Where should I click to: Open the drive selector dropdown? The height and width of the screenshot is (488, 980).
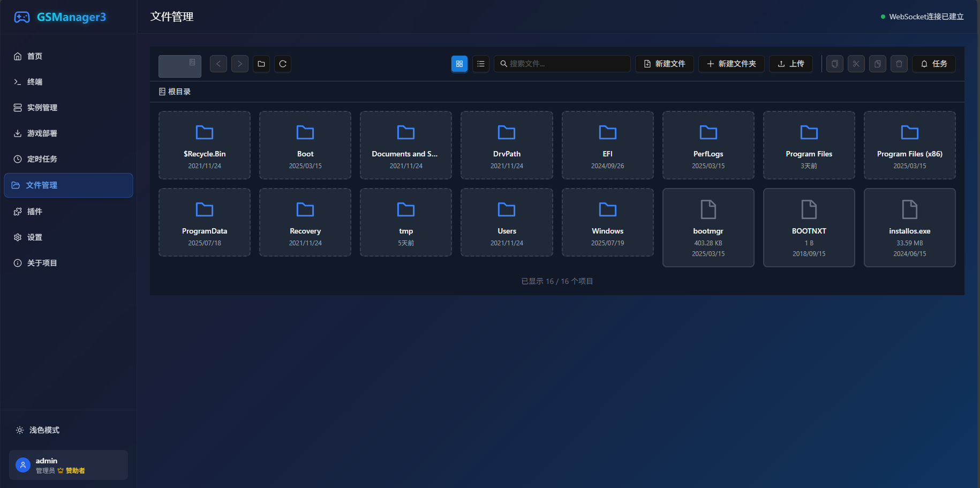(x=180, y=66)
